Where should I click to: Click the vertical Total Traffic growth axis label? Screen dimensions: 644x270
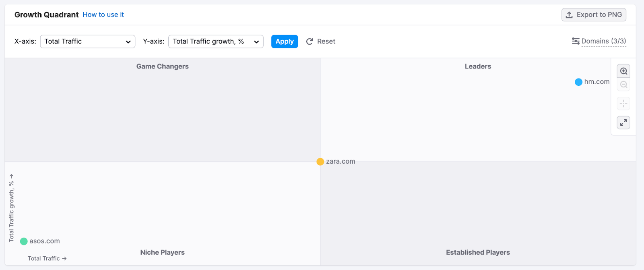point(11,208)
